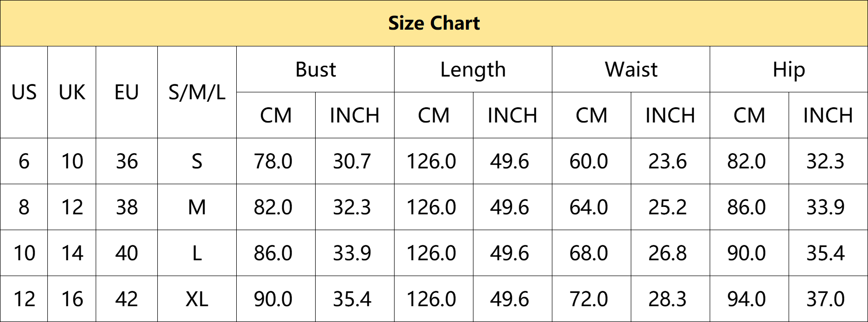Select the M size cell

[197, 207]
